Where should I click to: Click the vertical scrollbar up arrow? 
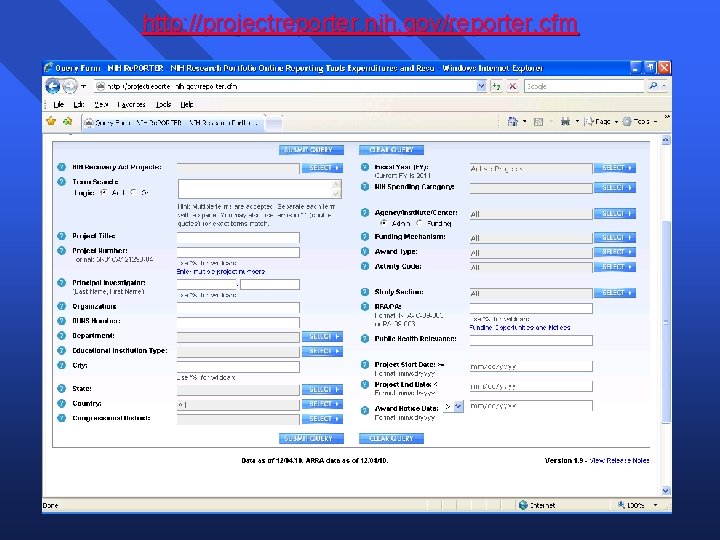tap(666, 140)
